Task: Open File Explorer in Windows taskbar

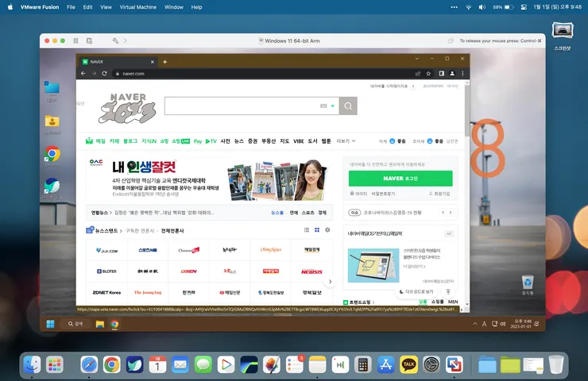Action: 100,324
